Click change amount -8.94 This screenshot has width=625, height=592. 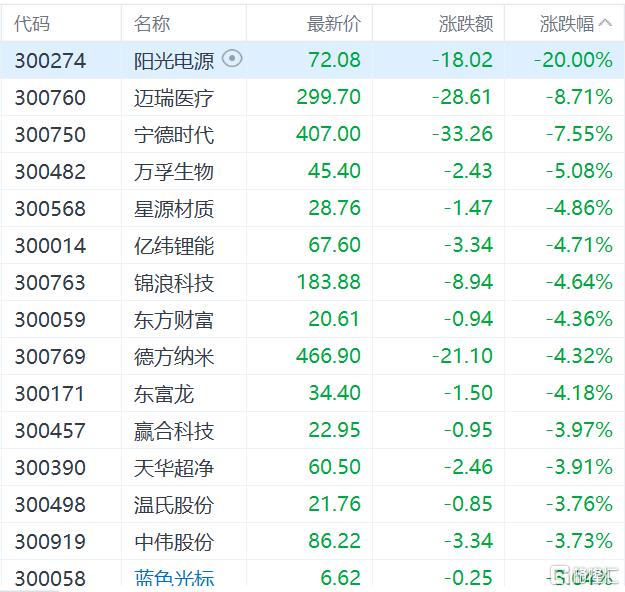(468, 281)
